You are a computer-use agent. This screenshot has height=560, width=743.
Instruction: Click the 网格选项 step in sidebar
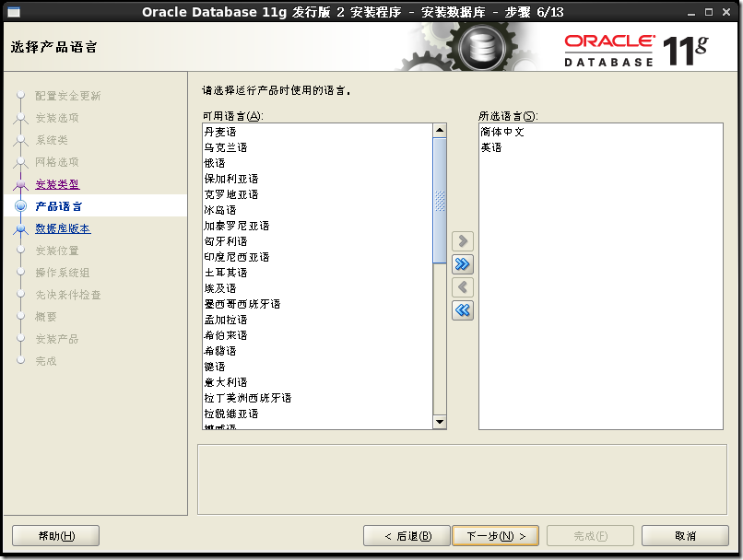[x=57, y=162]
